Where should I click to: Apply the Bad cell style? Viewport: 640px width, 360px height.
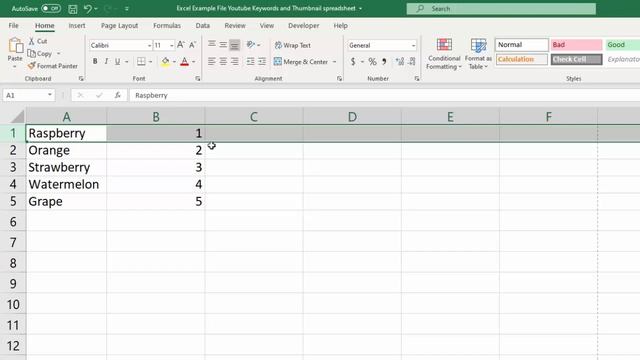pyautogui.click(x=576, y=45)
